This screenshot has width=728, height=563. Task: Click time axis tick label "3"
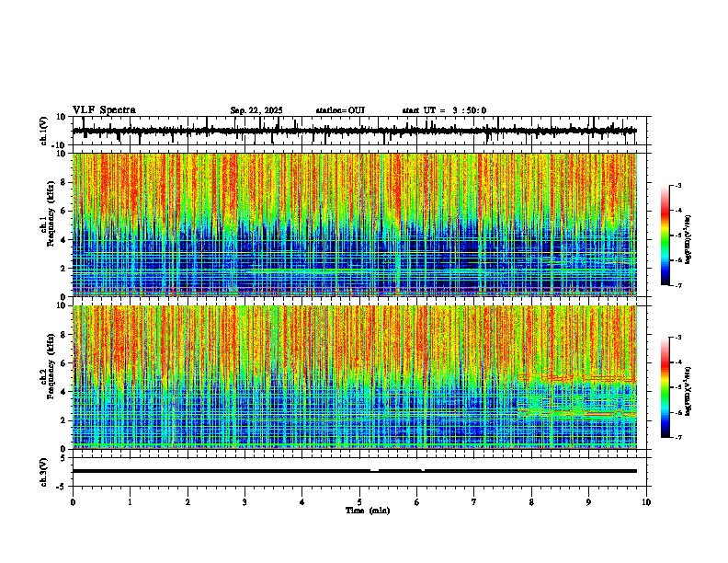point(245,502)
